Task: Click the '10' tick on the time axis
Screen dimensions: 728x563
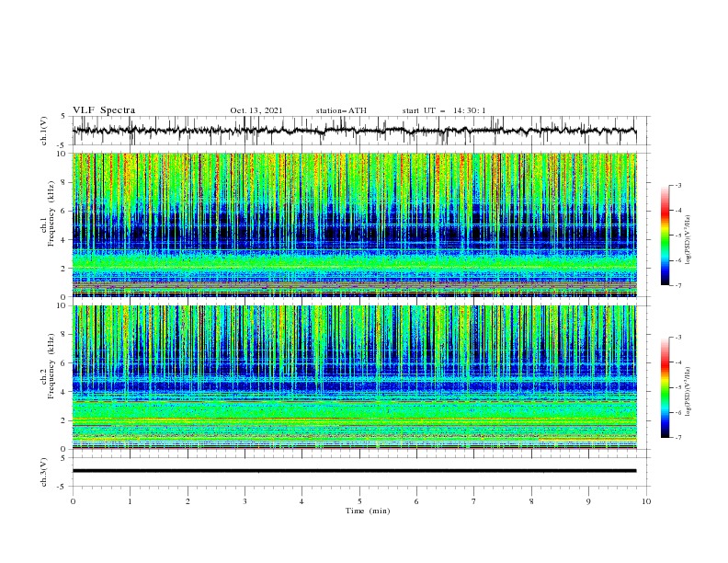Action: point(646,501)
